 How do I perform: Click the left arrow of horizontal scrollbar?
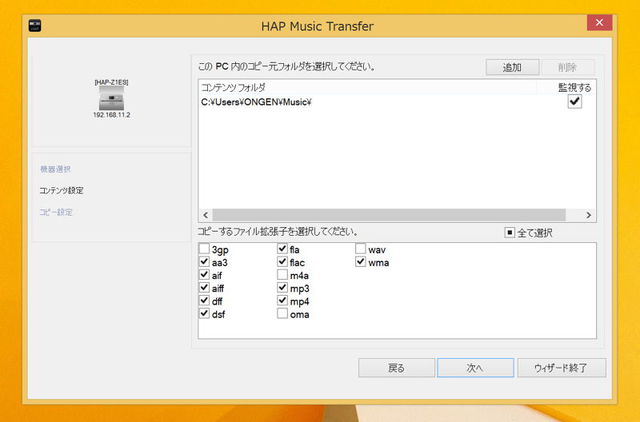click(205, 215)
